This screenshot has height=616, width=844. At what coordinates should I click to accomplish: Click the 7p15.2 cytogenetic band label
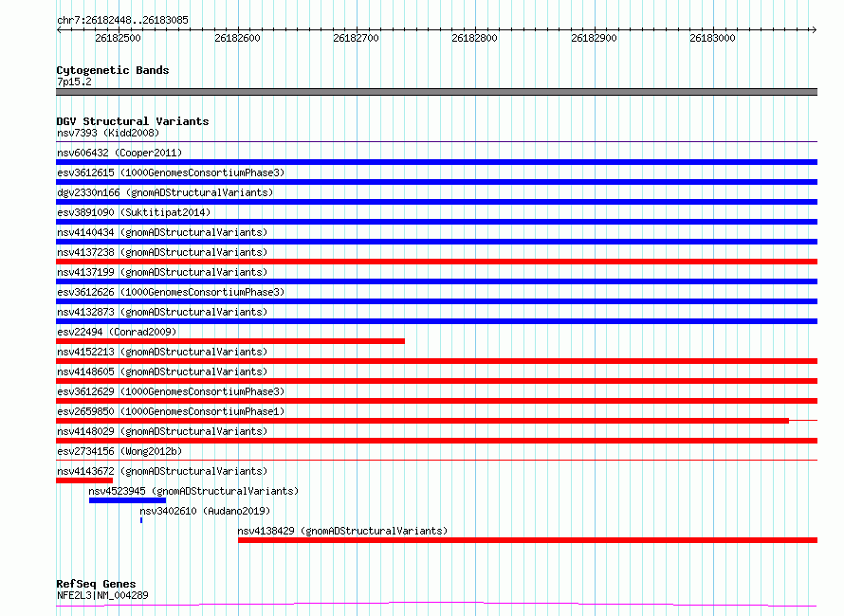(74, 82)
